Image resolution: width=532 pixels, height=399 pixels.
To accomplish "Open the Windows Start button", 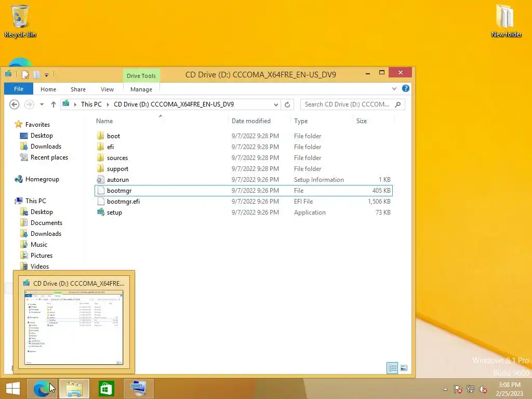I will click(x=13, y=389).
